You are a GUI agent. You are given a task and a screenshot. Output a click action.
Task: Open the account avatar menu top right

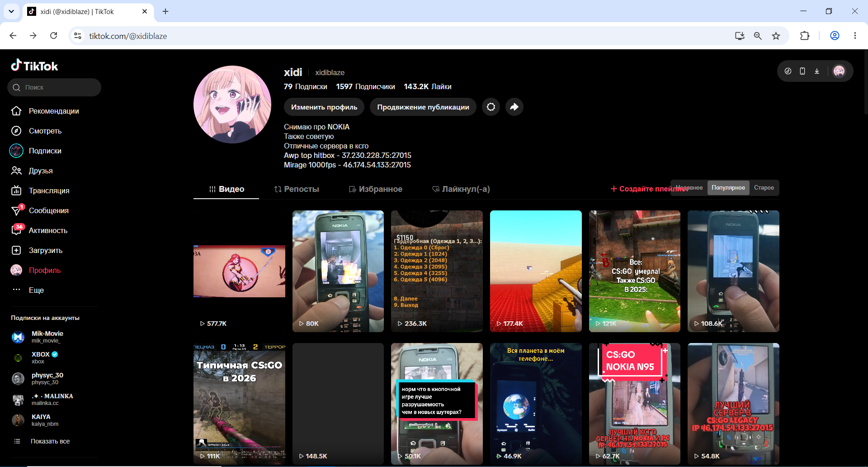(839, 71)
